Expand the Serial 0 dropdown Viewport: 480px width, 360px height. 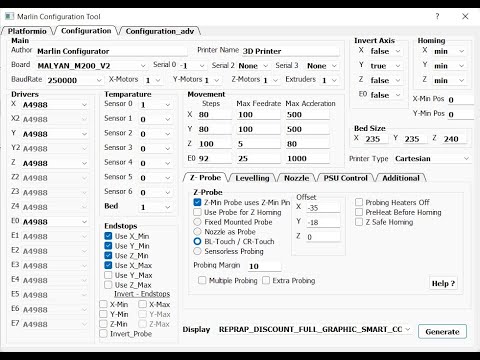(x=192, y=66)
